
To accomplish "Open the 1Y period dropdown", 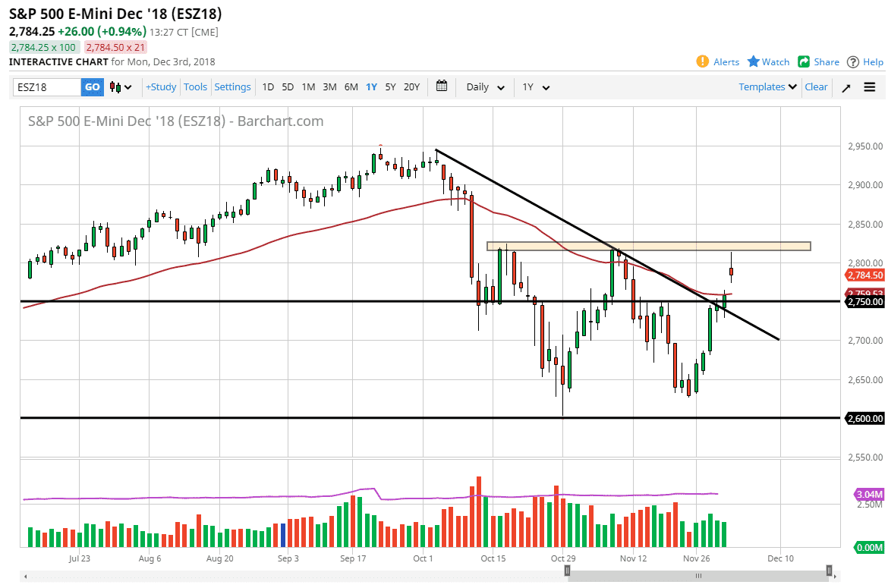I will coord(536,87).
